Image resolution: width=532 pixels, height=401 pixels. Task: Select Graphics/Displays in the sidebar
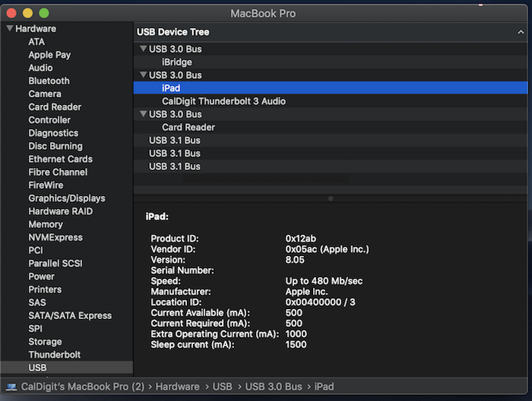(x=67, y=198)
